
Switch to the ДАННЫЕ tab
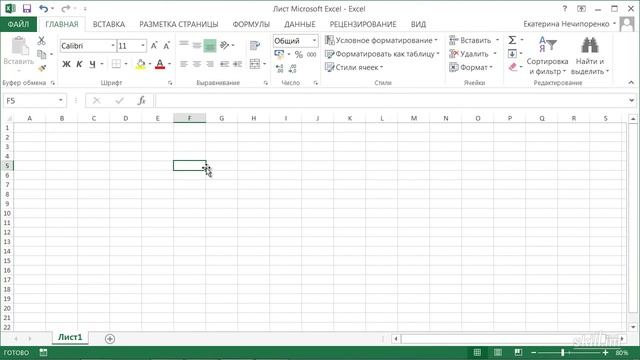pos(300,24)
